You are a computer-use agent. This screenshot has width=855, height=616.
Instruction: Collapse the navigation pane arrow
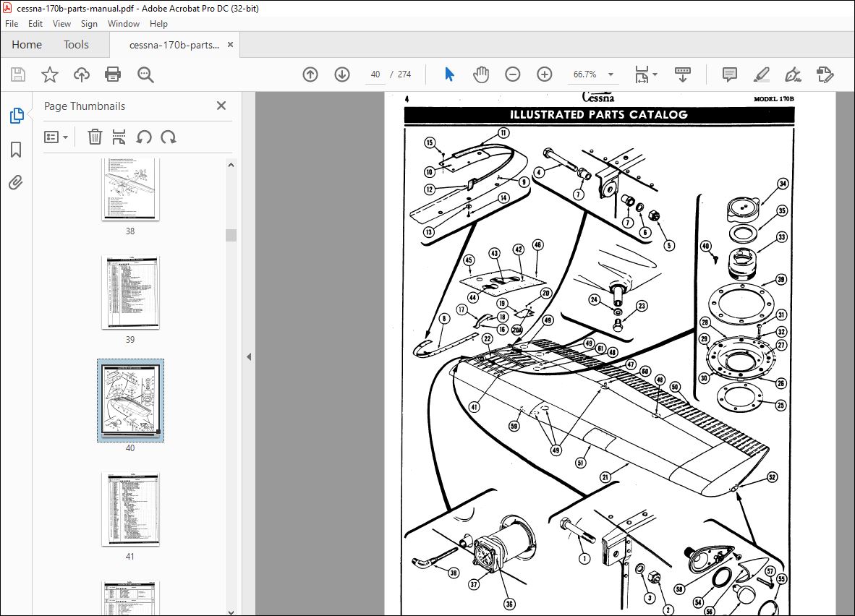[249, 357]
